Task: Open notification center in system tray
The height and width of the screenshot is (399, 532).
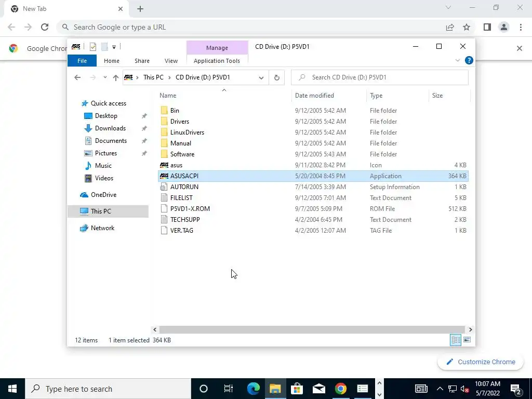Action: coord(516,389)
